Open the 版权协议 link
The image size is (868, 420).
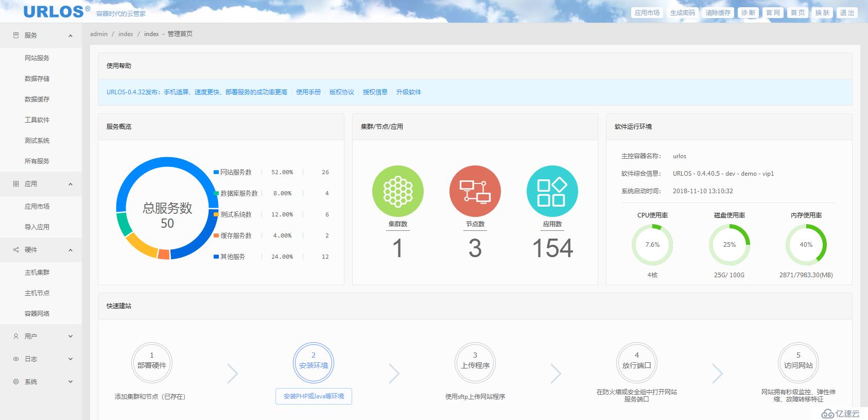(x=342, y=92)
